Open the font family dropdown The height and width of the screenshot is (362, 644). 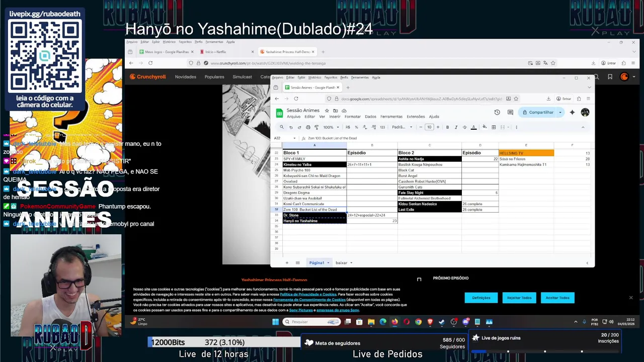point(402,127)
